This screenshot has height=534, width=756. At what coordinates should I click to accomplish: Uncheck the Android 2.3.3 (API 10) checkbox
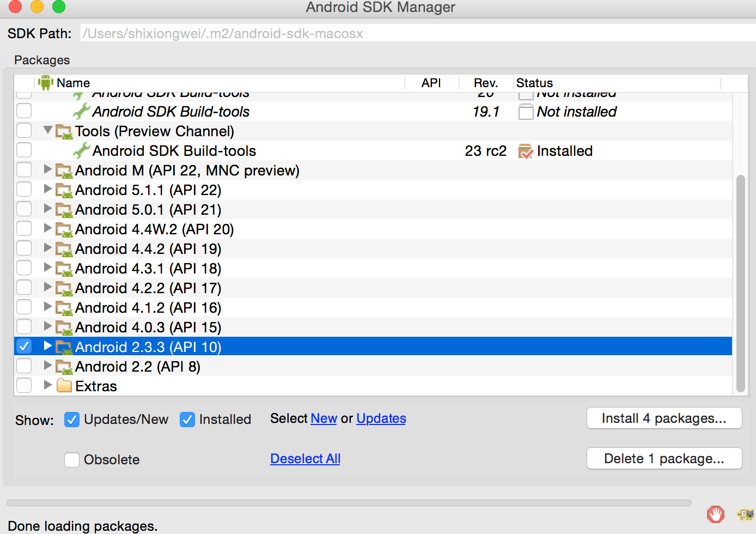point(24,346)
